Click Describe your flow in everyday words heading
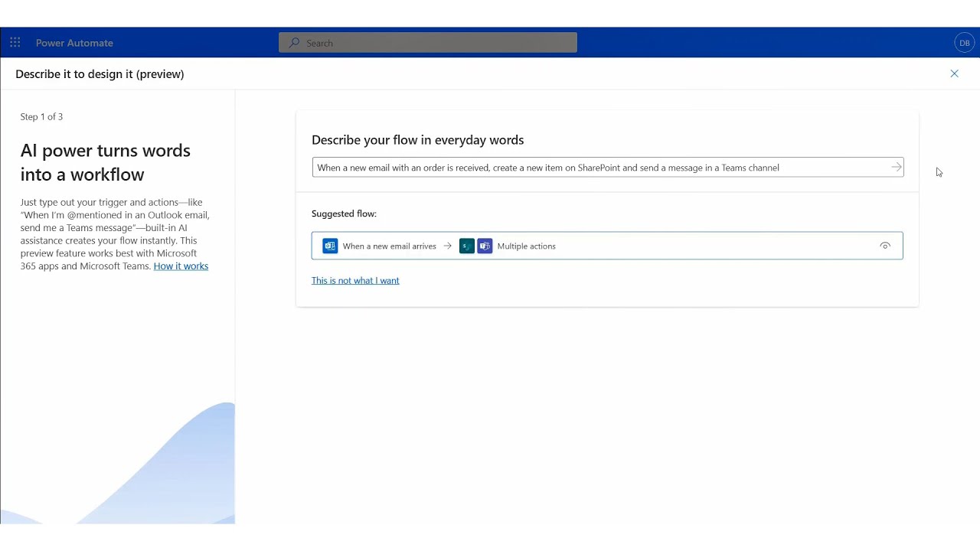The height and width of the screenshot is (551, 980). coord(417,140)
